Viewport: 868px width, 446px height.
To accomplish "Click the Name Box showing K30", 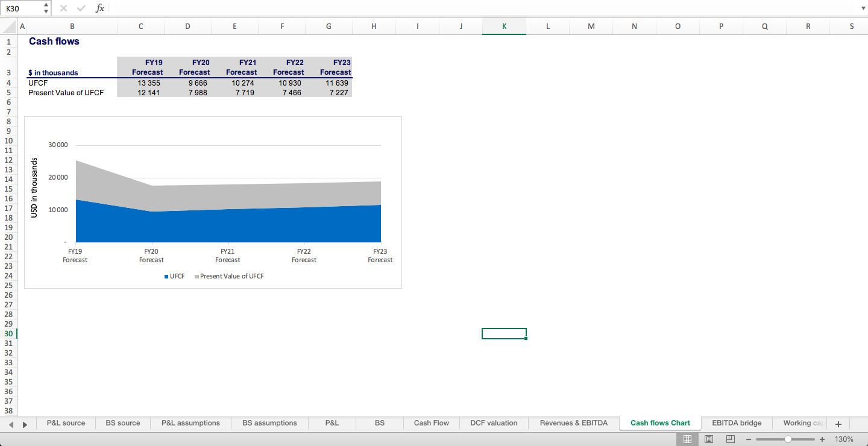I will (x=18, y=8).
